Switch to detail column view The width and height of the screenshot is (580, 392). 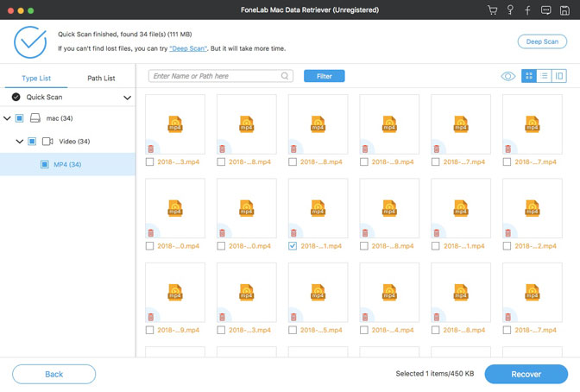point(559,76)
